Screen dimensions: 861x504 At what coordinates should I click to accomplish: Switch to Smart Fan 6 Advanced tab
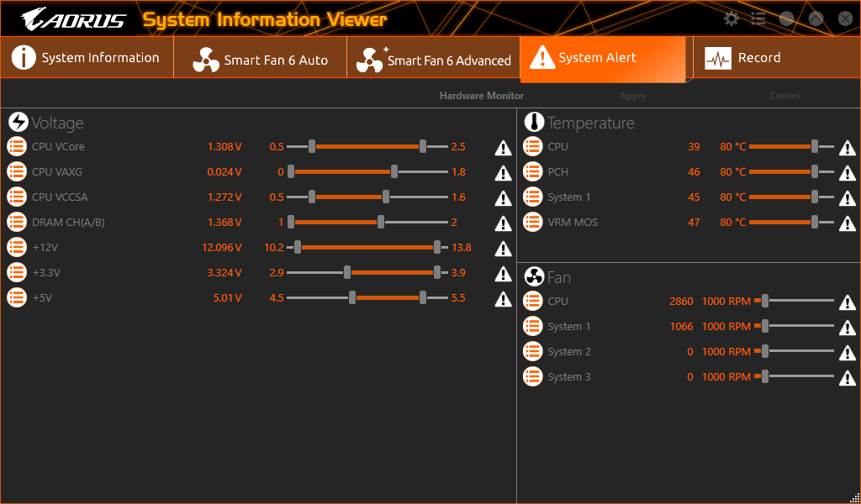tap(434, 58)
